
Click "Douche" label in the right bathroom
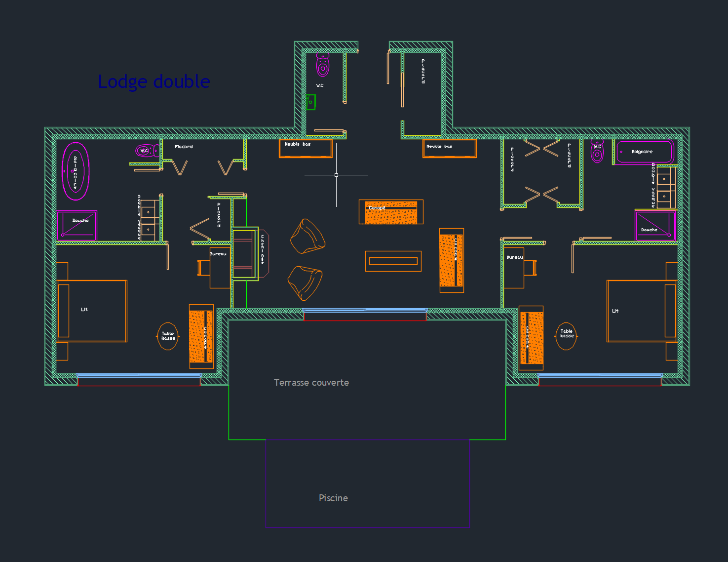[x=649, y=230]
